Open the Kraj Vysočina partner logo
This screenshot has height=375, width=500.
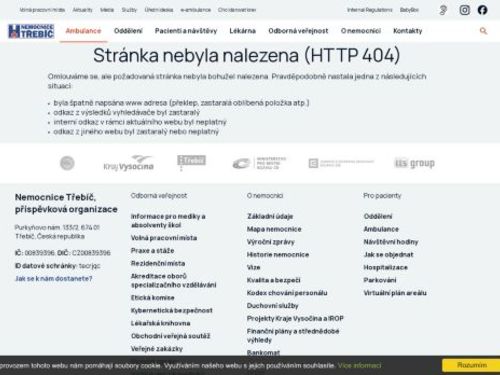128,163
